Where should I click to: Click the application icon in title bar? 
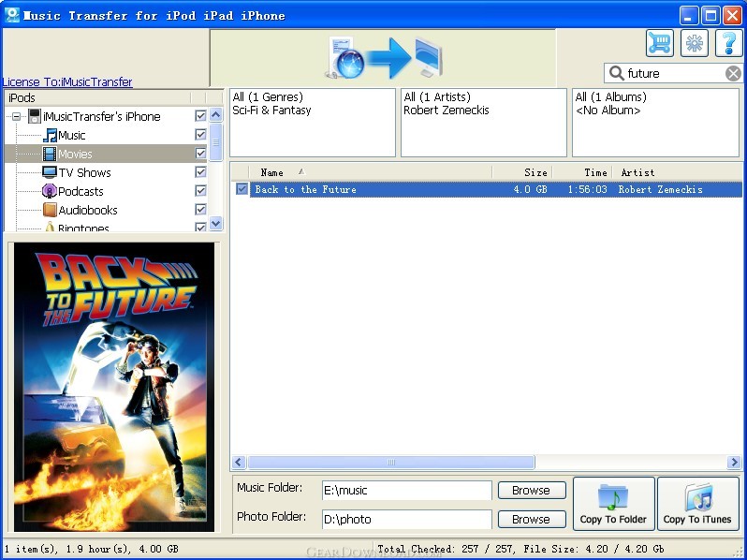click(11, 15)
